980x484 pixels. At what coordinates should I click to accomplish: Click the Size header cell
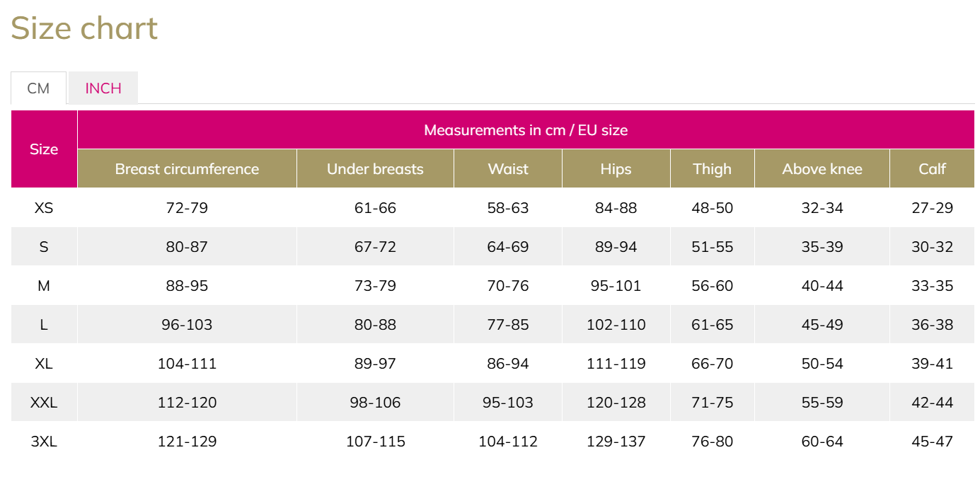[44, 149]
